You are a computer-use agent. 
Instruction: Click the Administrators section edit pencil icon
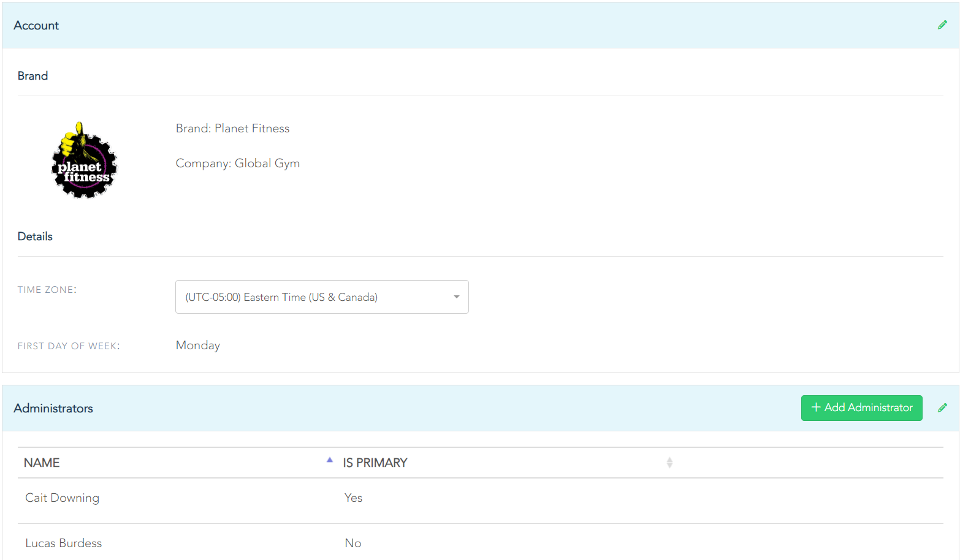coord(942,408)
